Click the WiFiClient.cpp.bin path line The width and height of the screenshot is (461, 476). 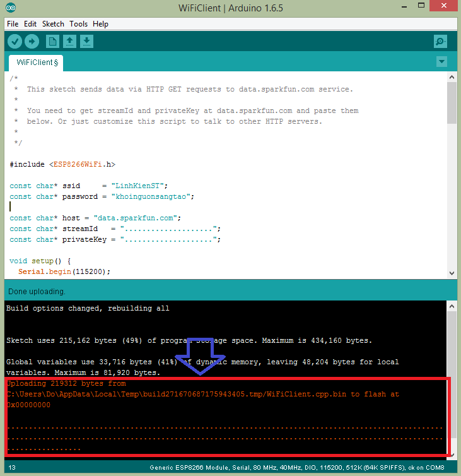click(203, 395)
